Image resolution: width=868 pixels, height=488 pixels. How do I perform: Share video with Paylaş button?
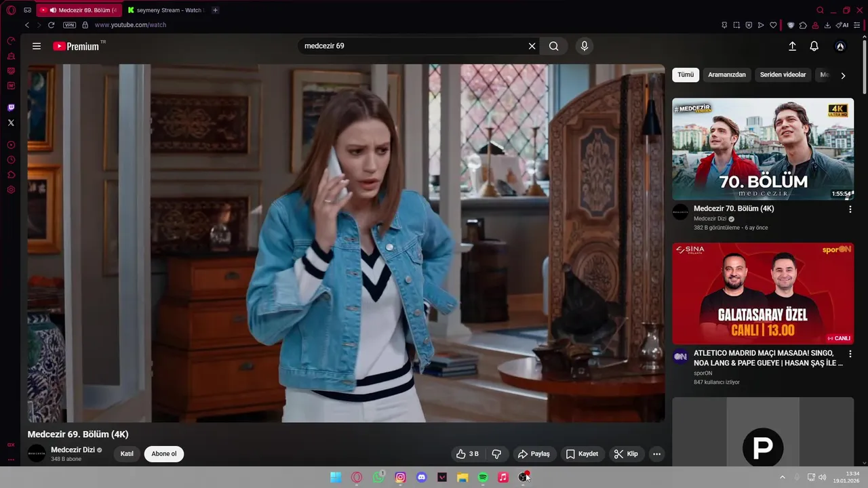(534, 454)
